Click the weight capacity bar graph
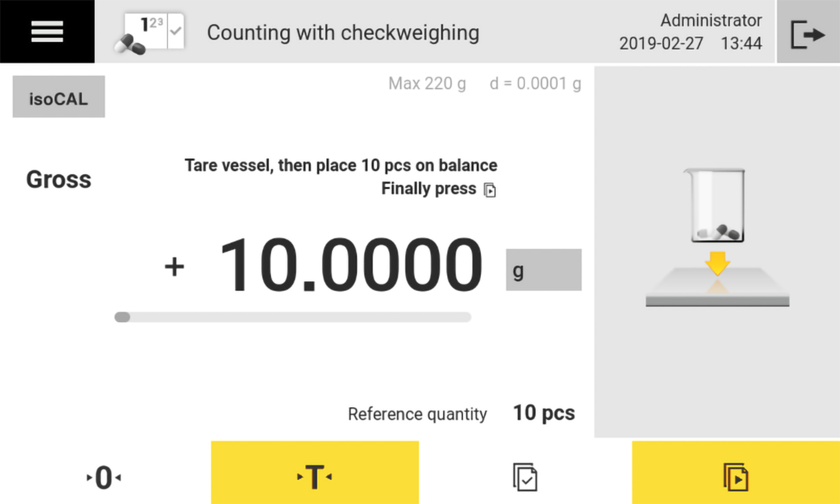Screen dimensions: 840x504 (x=293, y=317)
